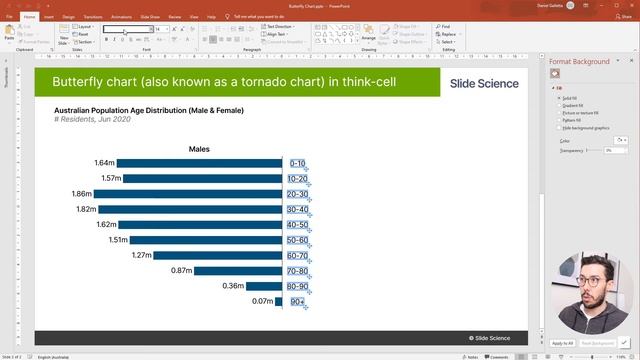Click the Transparency percentage field
This screenshot has width=640, height=360.
point(615,150)
